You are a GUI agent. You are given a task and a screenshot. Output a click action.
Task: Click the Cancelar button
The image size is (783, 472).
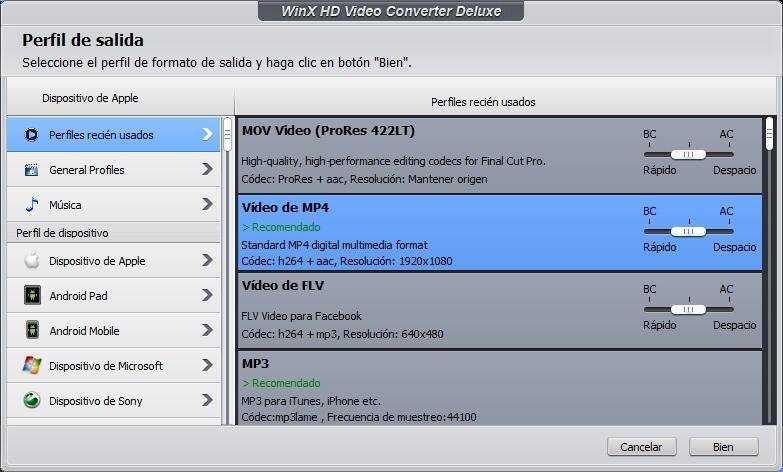pos(642,447)
